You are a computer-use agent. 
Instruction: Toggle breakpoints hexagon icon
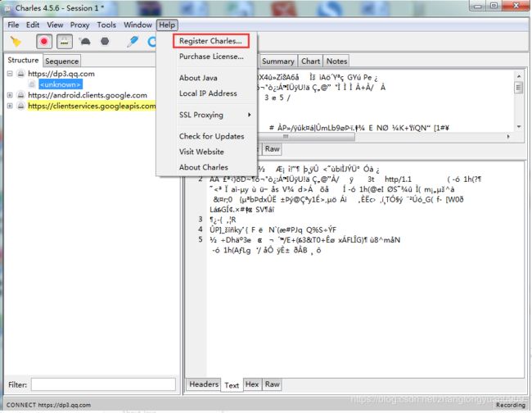[x=105, y=42]
